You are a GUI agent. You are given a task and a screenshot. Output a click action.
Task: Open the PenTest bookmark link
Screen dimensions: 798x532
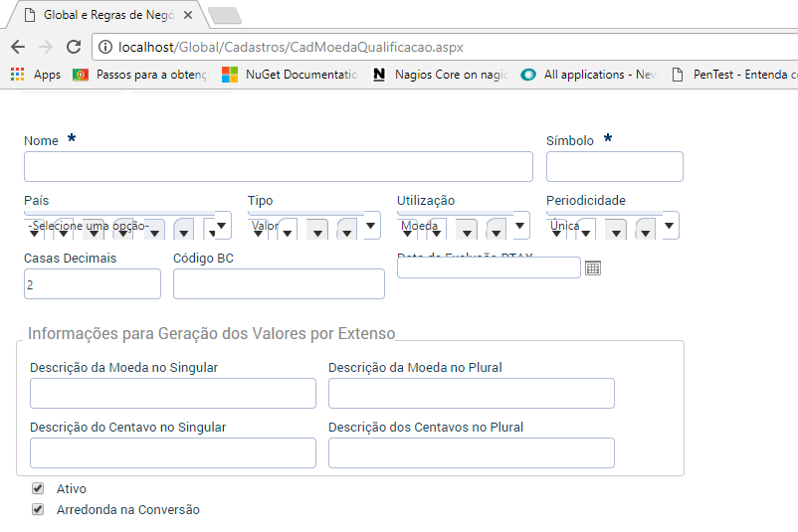tap(736, 75)
